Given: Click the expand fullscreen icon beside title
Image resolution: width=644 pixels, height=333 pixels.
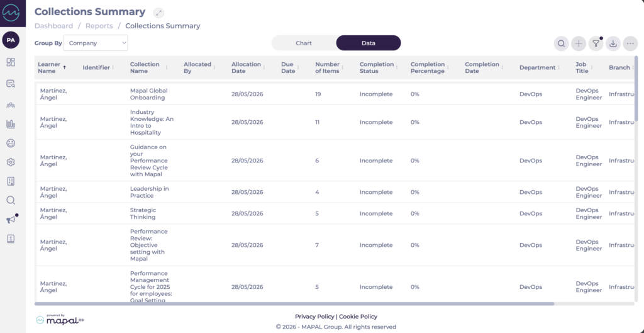Looking at the screenshot, I should click(158, 13).
